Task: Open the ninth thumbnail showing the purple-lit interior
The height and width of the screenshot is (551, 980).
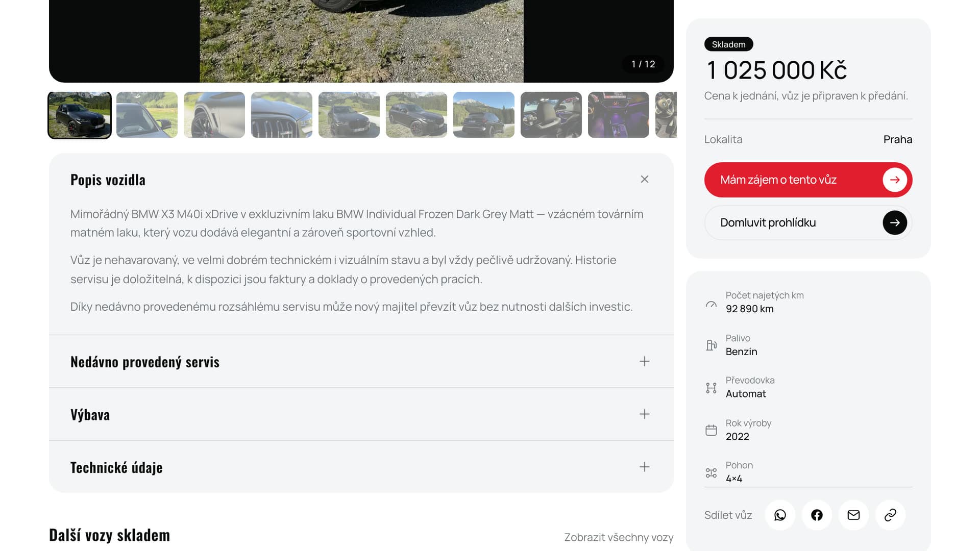Action: tap(619, 115)
